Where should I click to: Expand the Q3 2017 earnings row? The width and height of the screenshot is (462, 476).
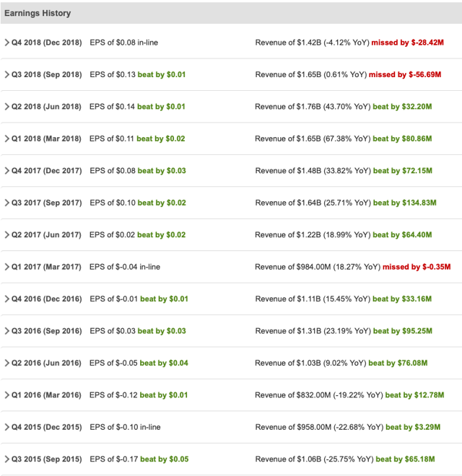[7, 203]
